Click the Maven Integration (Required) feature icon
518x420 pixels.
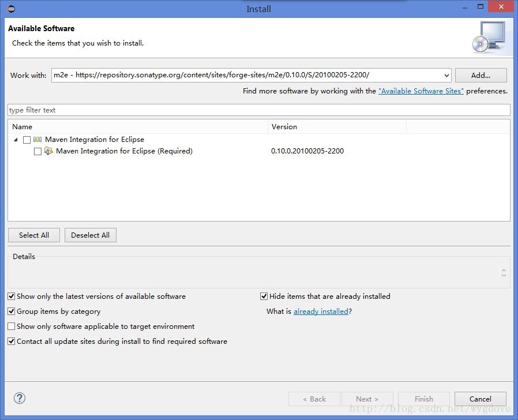[x=48, y=151]
